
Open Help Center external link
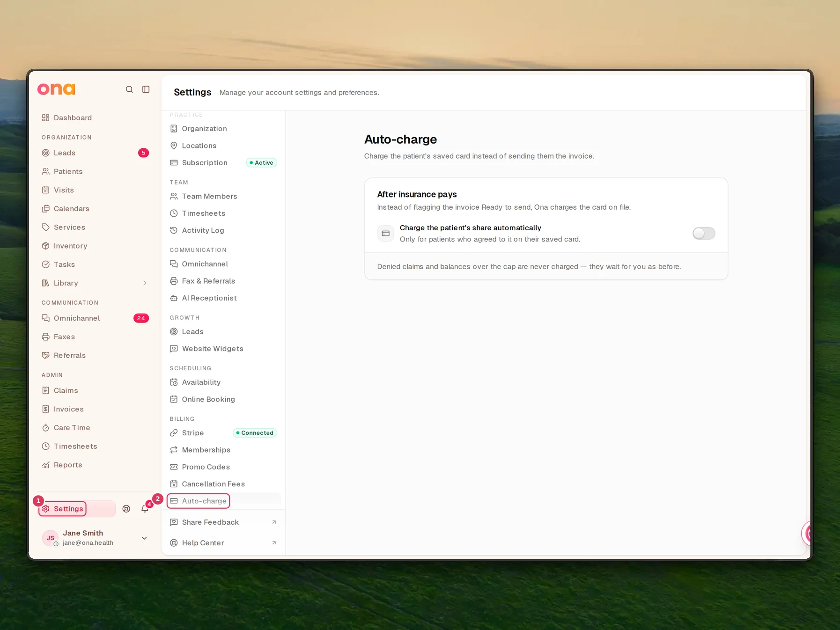point(223,543)
